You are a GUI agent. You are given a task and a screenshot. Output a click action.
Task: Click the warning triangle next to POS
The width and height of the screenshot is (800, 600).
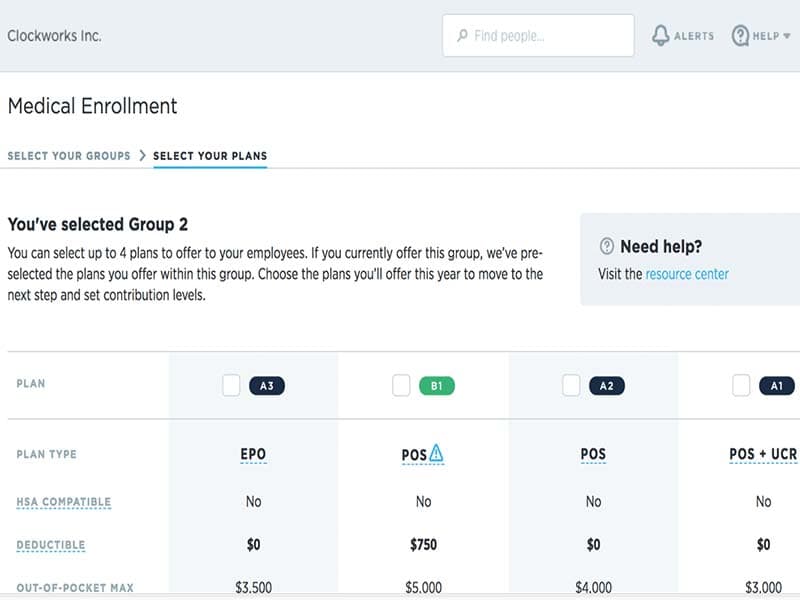(436, 454)
